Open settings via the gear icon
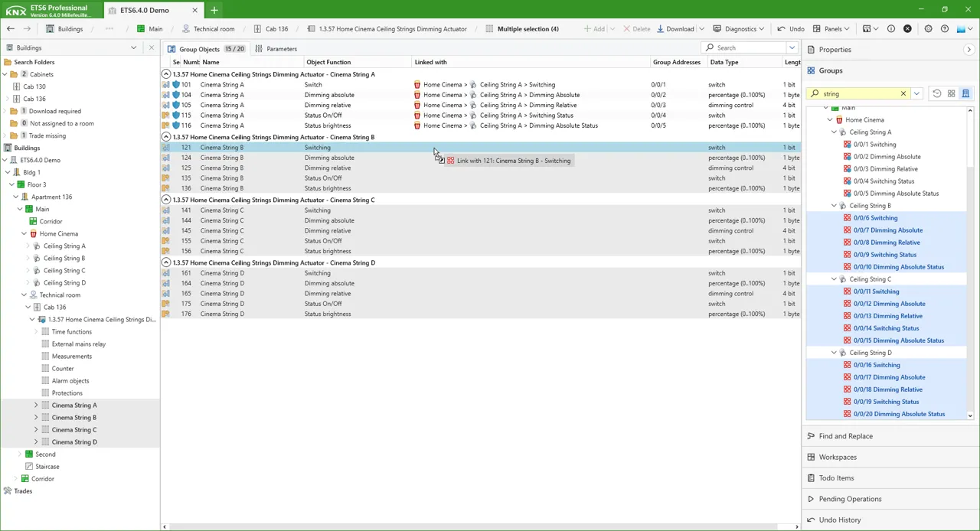Viewport: 980px width, 531px height. click(x=928, y=29)
